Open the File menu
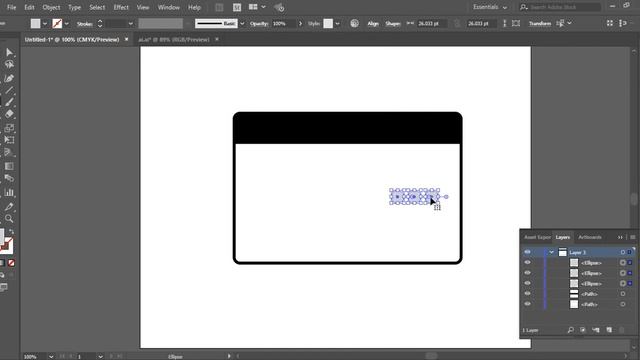 [x=11, y=7]
